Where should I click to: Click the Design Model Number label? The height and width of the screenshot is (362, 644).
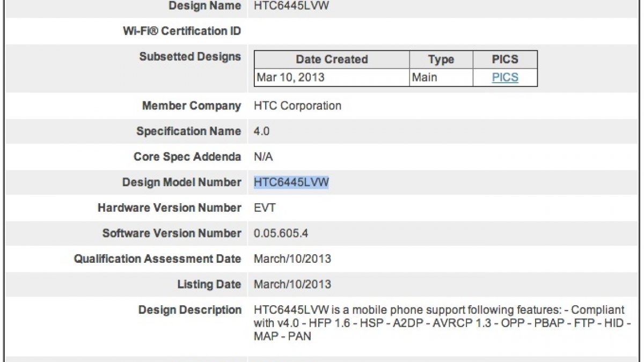pos(181,182)
